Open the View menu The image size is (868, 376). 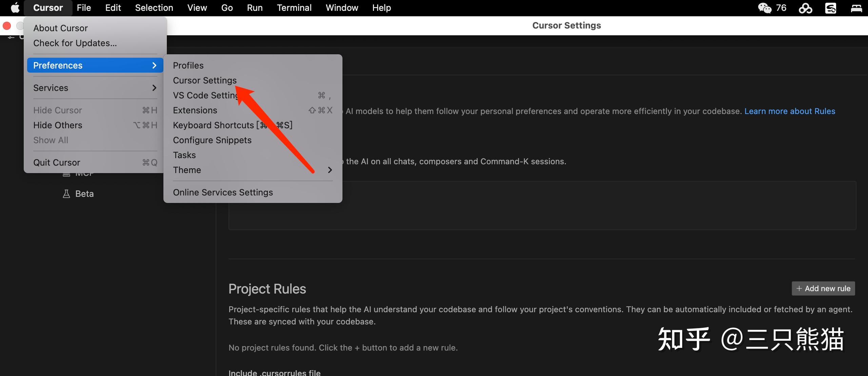point(197,8)
